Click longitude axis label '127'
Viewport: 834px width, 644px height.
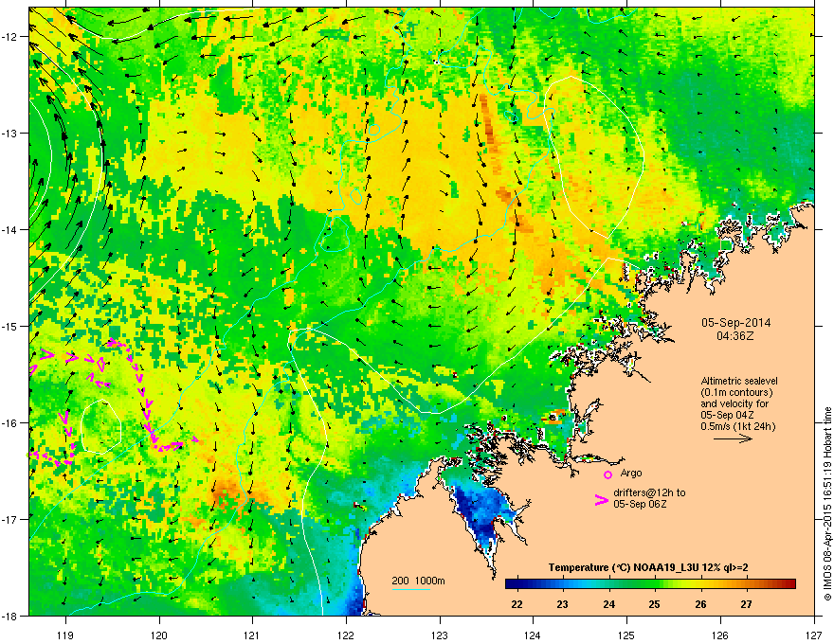point(814,635)
